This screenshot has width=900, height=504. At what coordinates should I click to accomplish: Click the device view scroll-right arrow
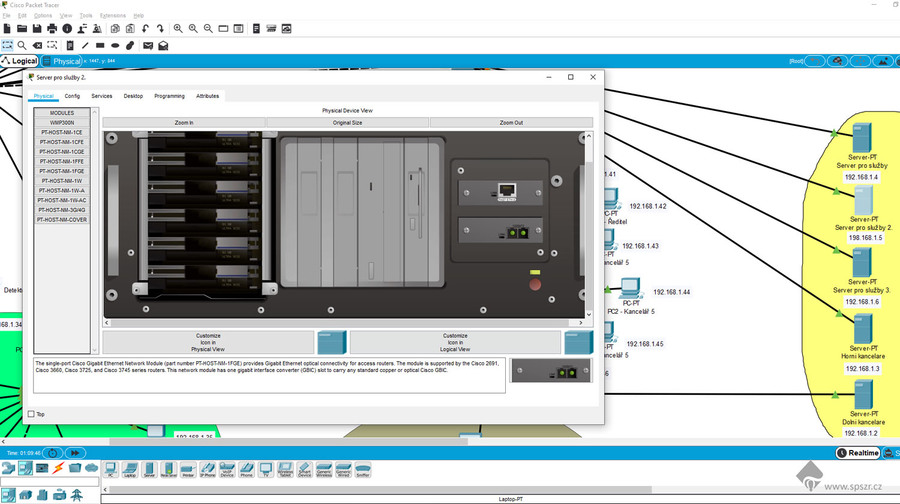[581, 323]
